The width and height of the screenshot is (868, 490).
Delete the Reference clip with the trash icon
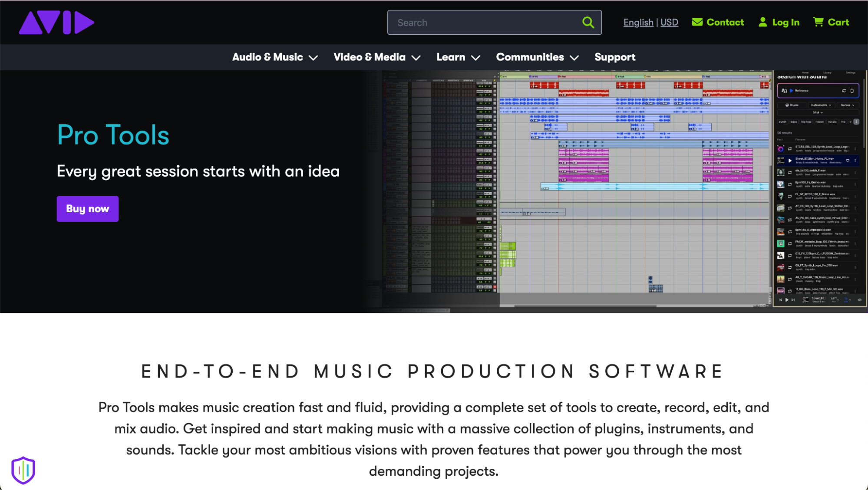[852, 91]
